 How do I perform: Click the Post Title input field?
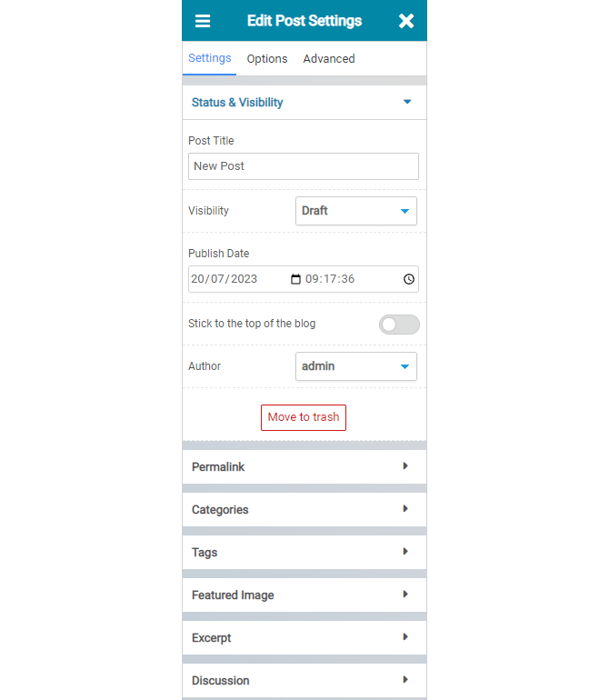pos(304,166)
